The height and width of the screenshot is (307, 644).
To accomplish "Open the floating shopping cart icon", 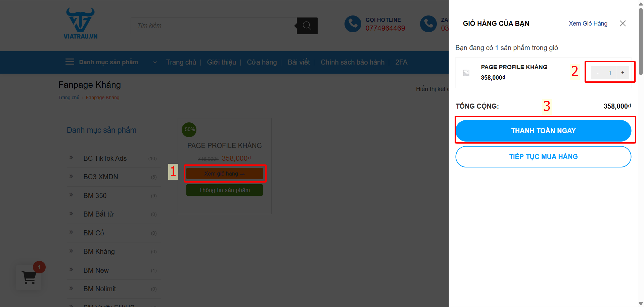I will (x=29, y=277).
